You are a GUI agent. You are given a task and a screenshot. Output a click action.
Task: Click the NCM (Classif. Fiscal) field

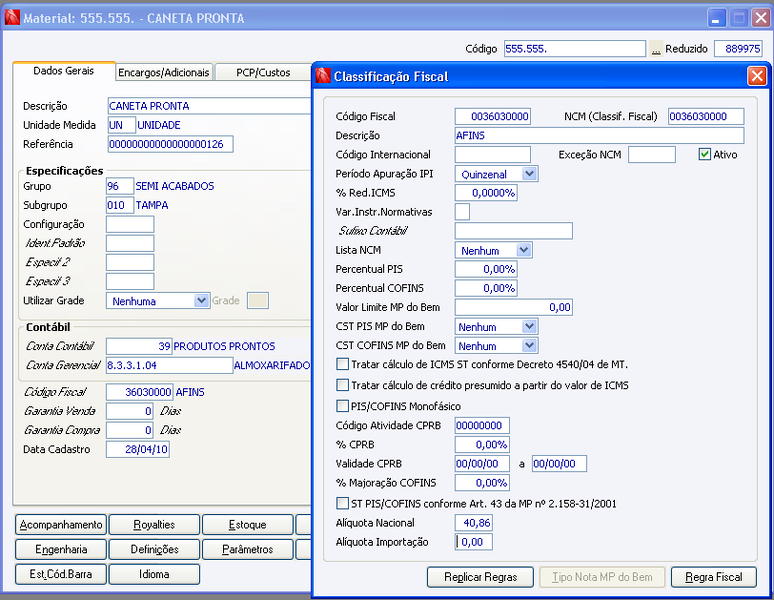[x=706, y=116]
